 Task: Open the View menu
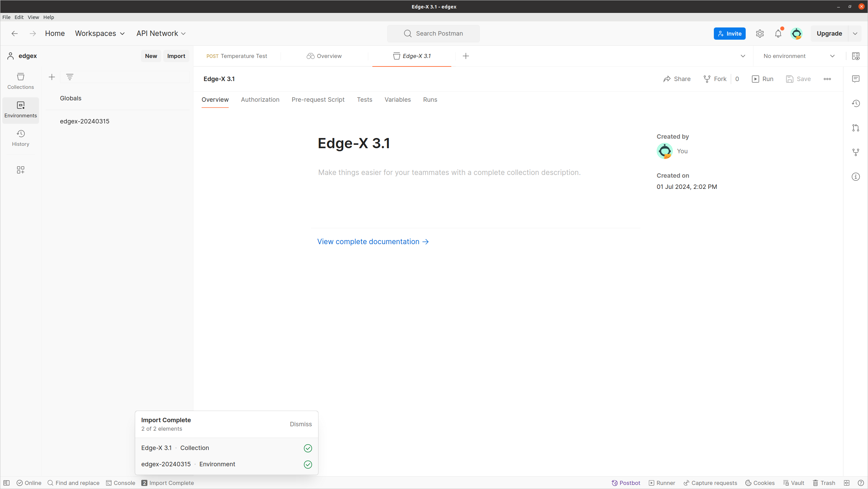[x=33, y=17]
